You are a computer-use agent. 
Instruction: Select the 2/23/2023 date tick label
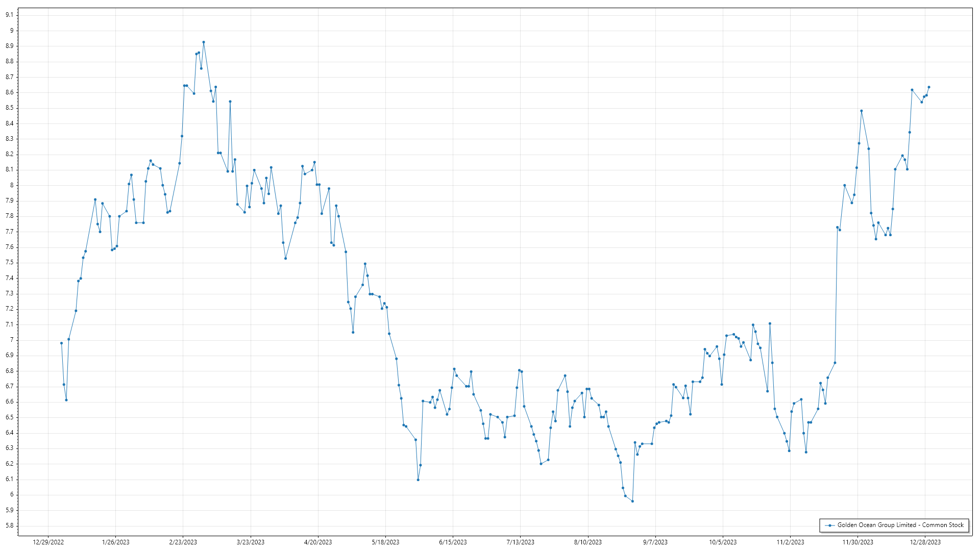[x=183, y=542]
